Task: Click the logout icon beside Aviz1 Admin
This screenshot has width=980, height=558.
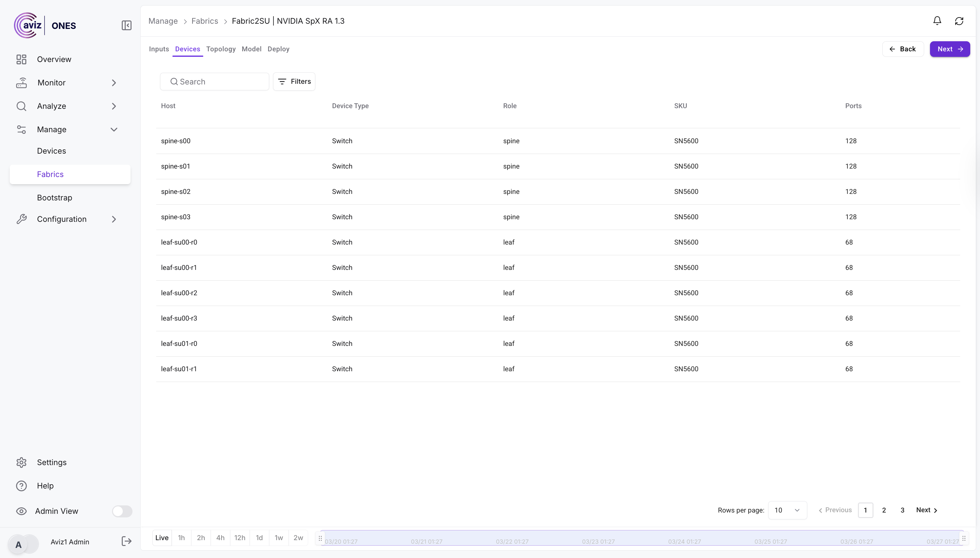Action: [x=126, y=541]
